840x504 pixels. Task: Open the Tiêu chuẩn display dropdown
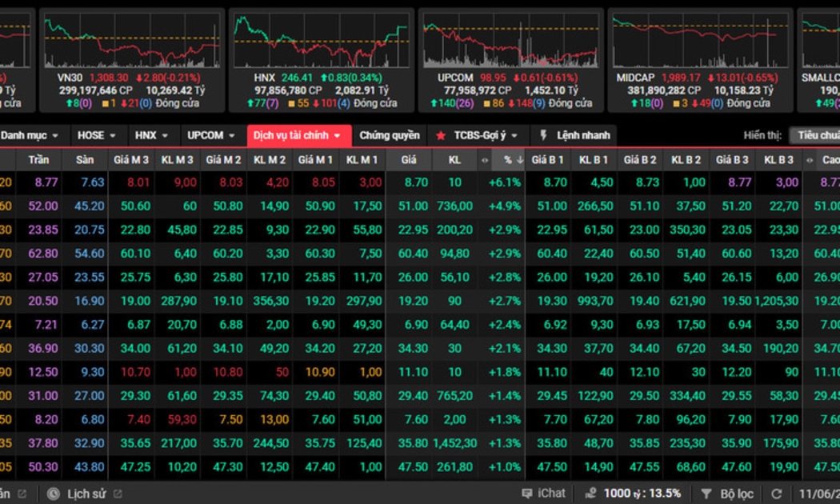814,136
